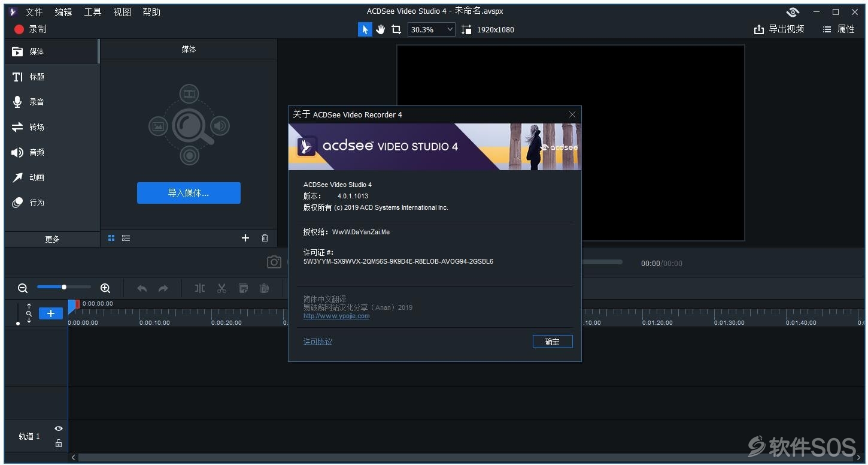Select the 音频 audio item
Image resolution: width=868 pixels, height=465 pixels.
pyautogui.click(x=51, y=152)
